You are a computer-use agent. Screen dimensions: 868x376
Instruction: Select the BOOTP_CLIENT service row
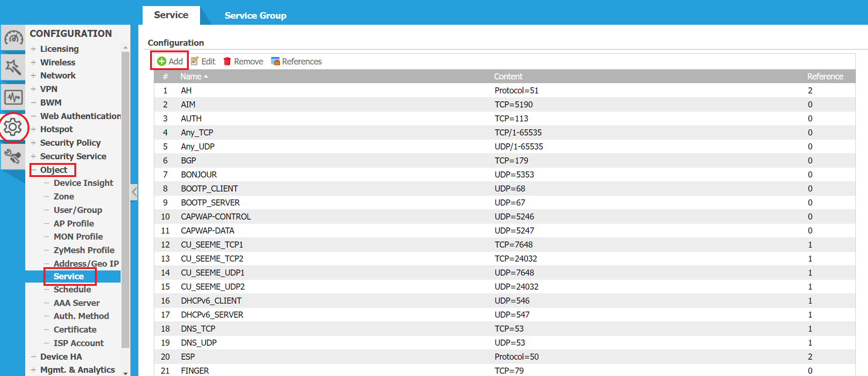pyautogui.click(x=505, y=188)
